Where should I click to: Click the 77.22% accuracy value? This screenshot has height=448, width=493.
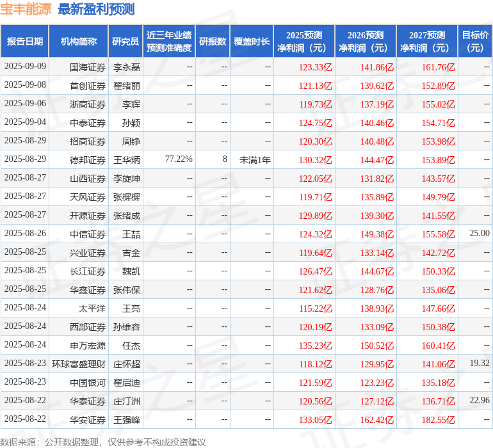point(178,159)
